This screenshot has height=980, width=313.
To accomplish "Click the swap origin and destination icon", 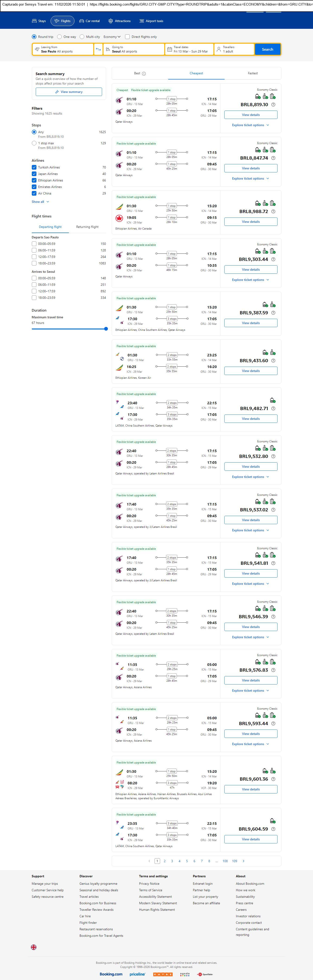I will [x=98, y=49].
